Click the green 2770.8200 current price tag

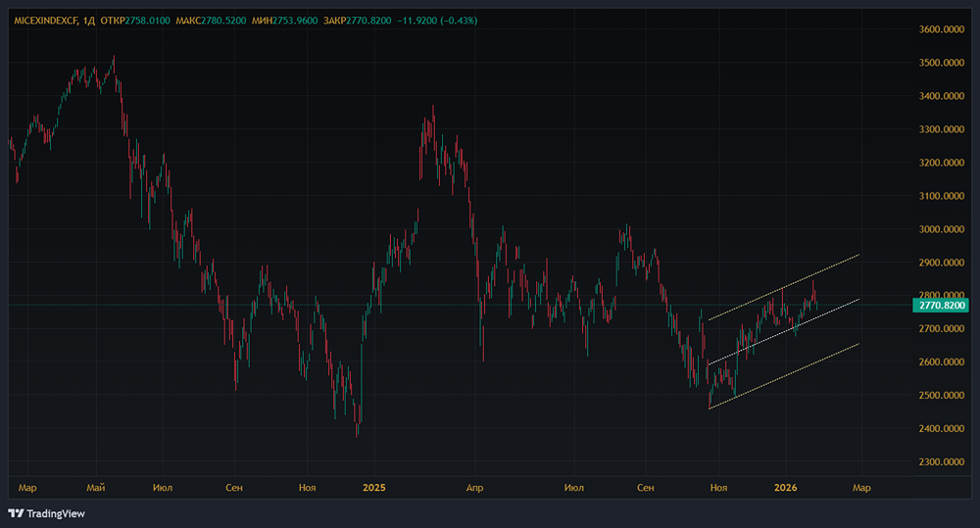(942, 306)
